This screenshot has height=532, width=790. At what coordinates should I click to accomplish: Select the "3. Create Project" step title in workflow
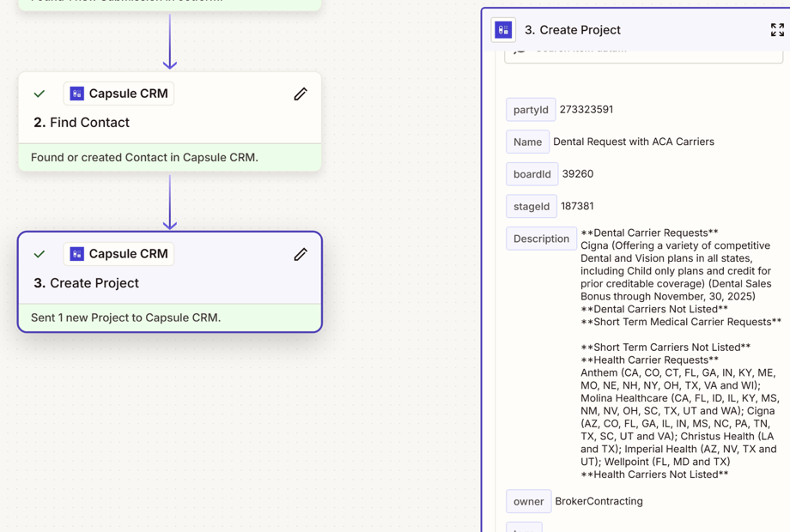pyautogui.click(x=86, y=283)
